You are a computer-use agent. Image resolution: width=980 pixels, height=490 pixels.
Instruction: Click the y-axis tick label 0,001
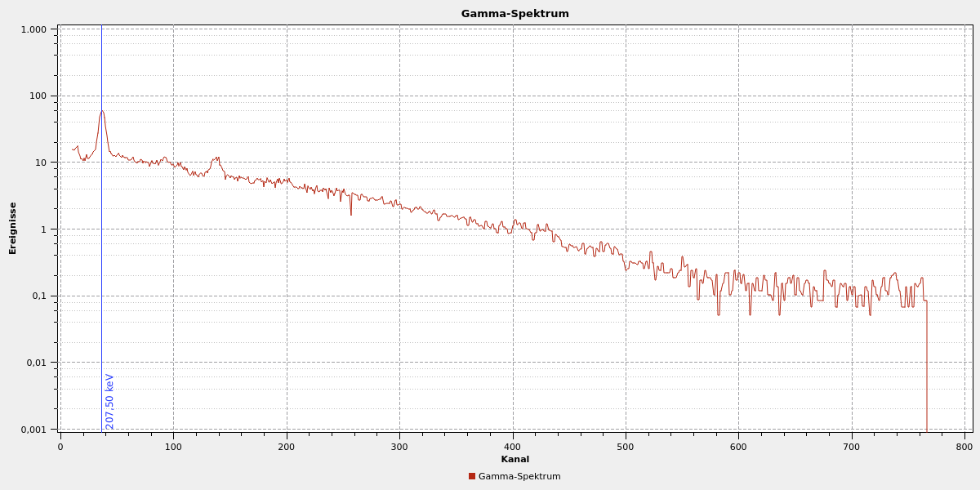[34, 430]
